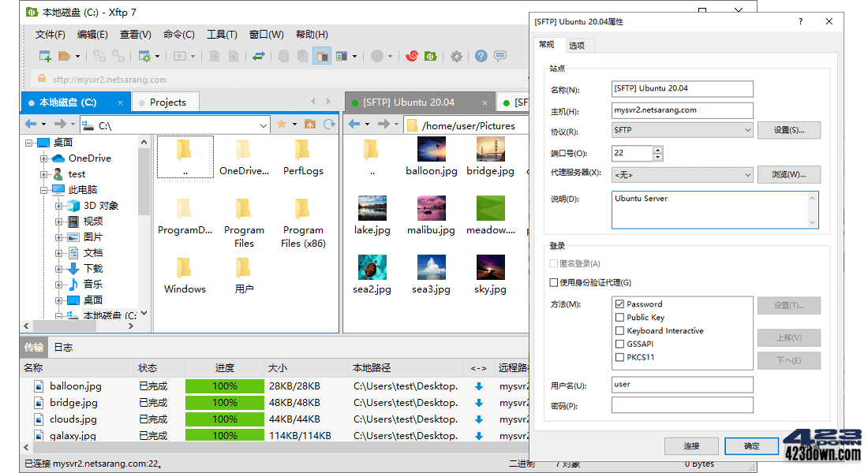Click the 浏览(W) button

(x=789, y=174)
